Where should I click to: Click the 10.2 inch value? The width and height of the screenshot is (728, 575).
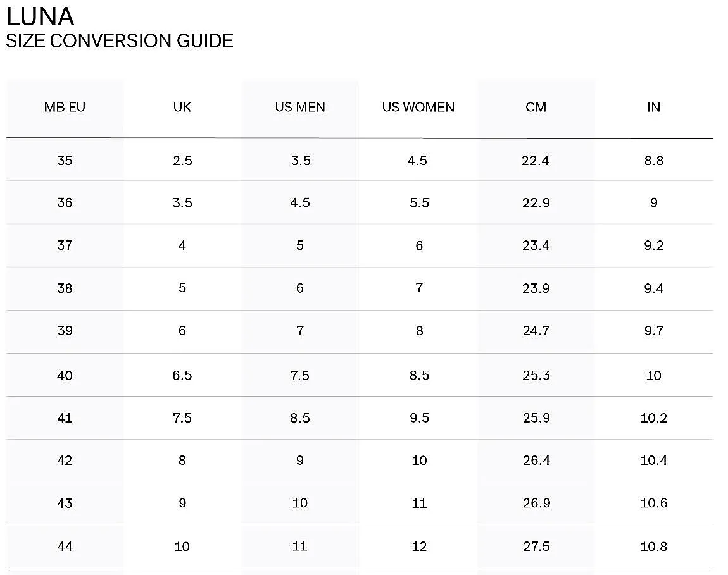(x=653, y=418)
